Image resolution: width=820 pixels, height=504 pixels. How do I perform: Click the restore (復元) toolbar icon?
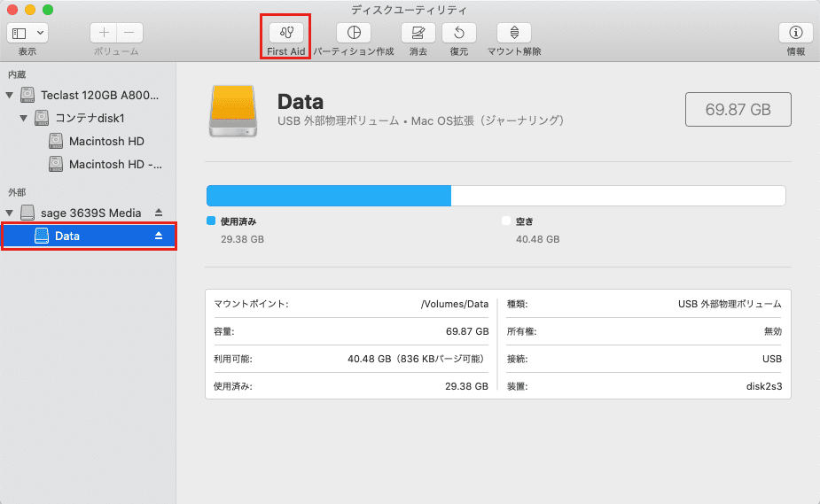(458, 33)
